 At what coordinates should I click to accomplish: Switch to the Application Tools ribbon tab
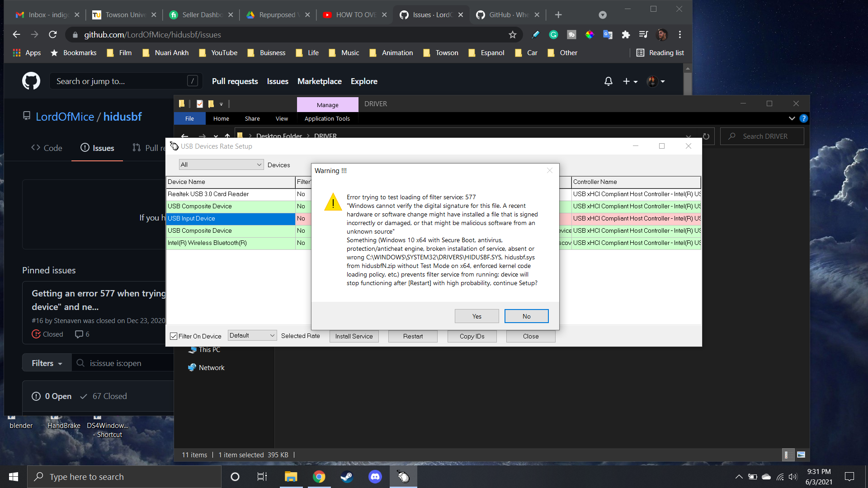[326, 118]
